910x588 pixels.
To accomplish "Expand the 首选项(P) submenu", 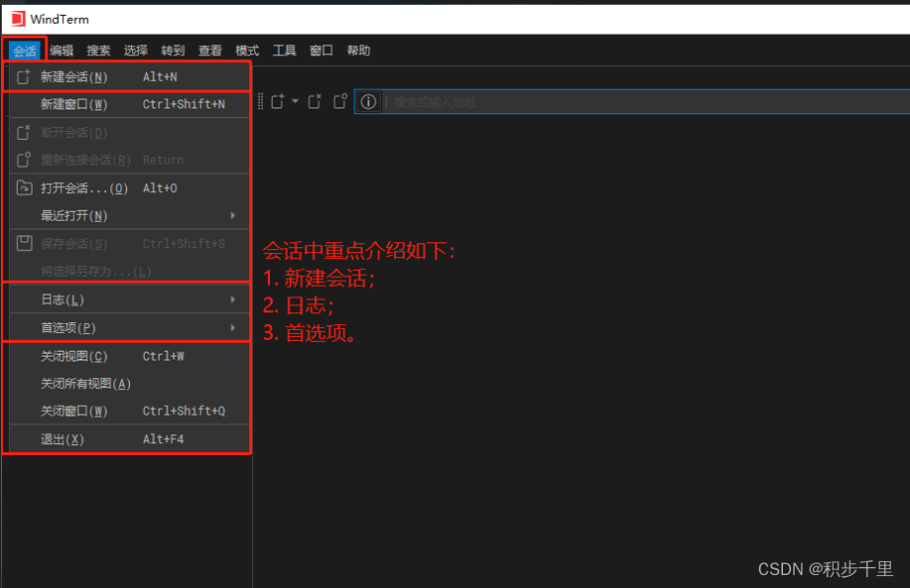I will tap(129, 327).
